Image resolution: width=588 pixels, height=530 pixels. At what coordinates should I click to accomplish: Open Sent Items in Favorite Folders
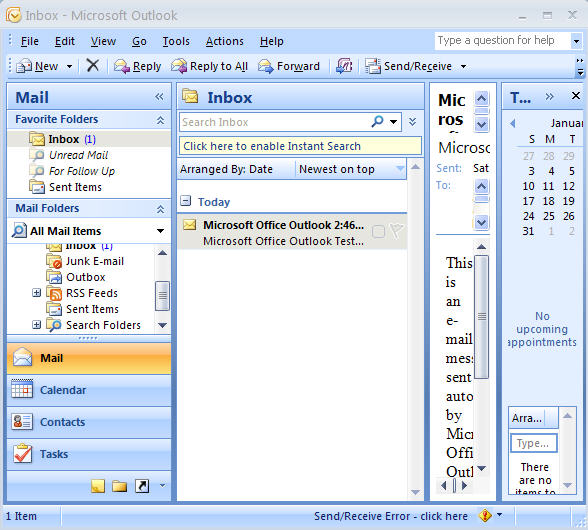click(75, 187)
